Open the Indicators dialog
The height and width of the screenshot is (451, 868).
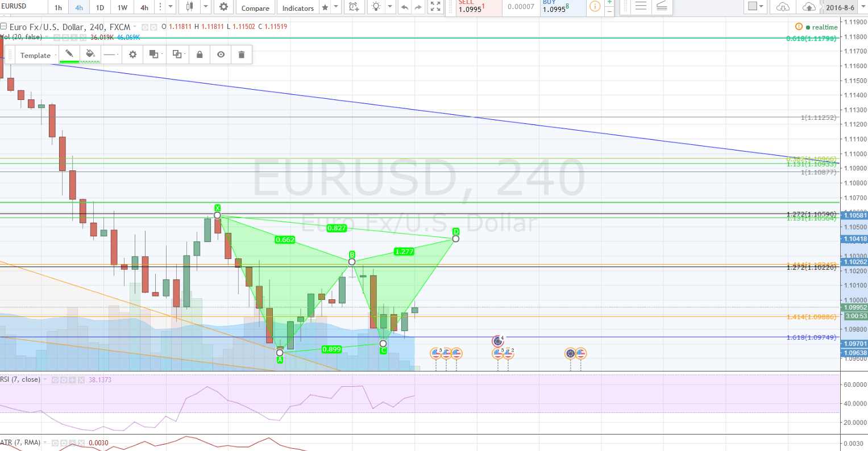point(298,8)
